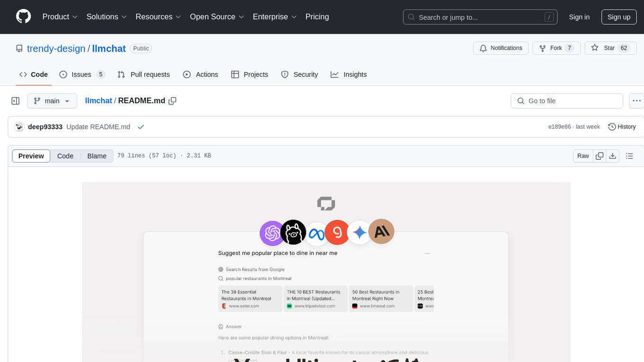Show the commit check status checkmark
Screen dimensions: 644x362
point(141,127)
